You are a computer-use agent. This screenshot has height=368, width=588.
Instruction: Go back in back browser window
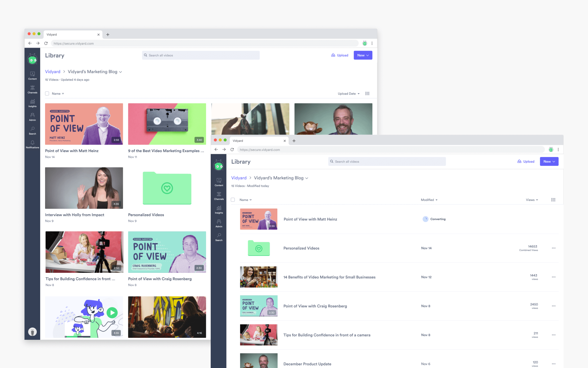[x=30, y=43]
